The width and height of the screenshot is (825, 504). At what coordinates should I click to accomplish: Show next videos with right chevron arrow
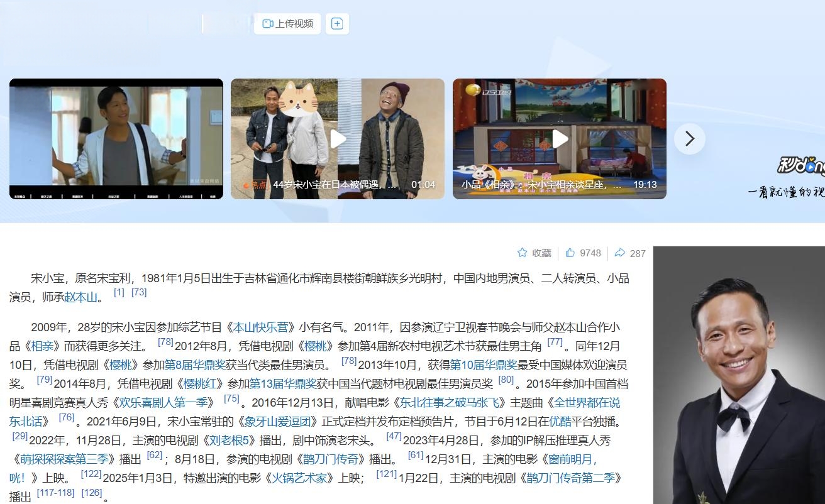(690, 139)
